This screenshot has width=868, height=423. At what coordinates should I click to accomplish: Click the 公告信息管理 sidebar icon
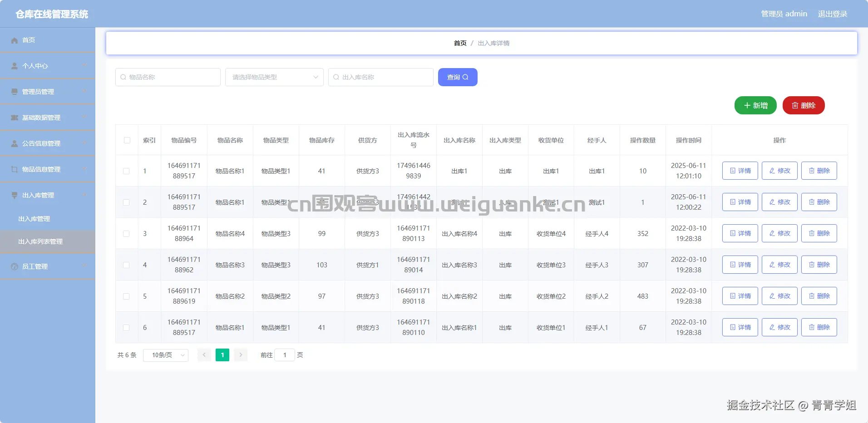point(15,144)
